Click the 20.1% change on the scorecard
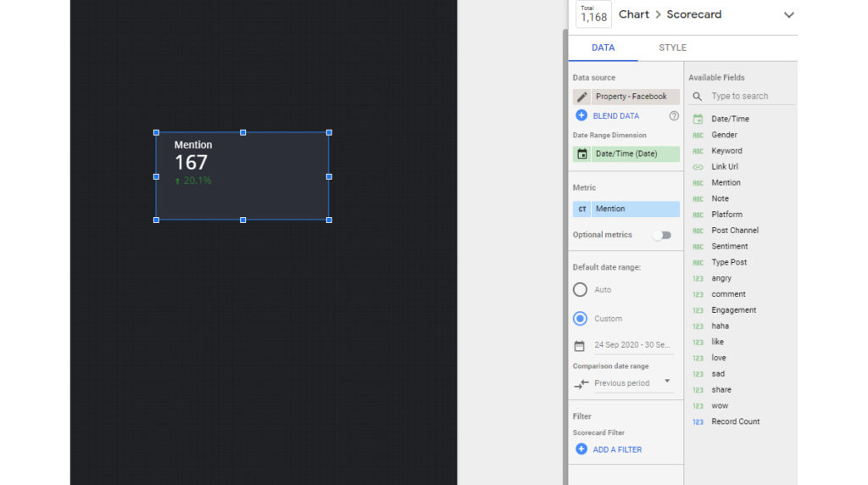This screenshot has width=868, height=485. click(x=193, y=181)
